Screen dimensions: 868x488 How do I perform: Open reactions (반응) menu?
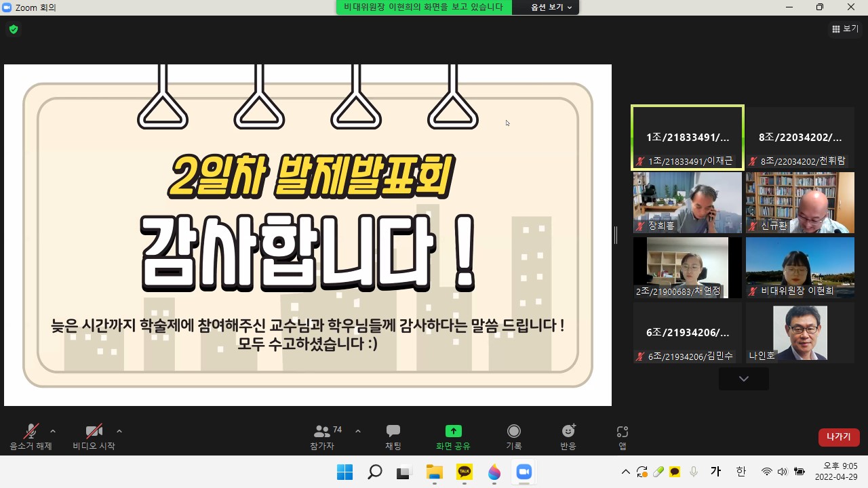(568, 437)
